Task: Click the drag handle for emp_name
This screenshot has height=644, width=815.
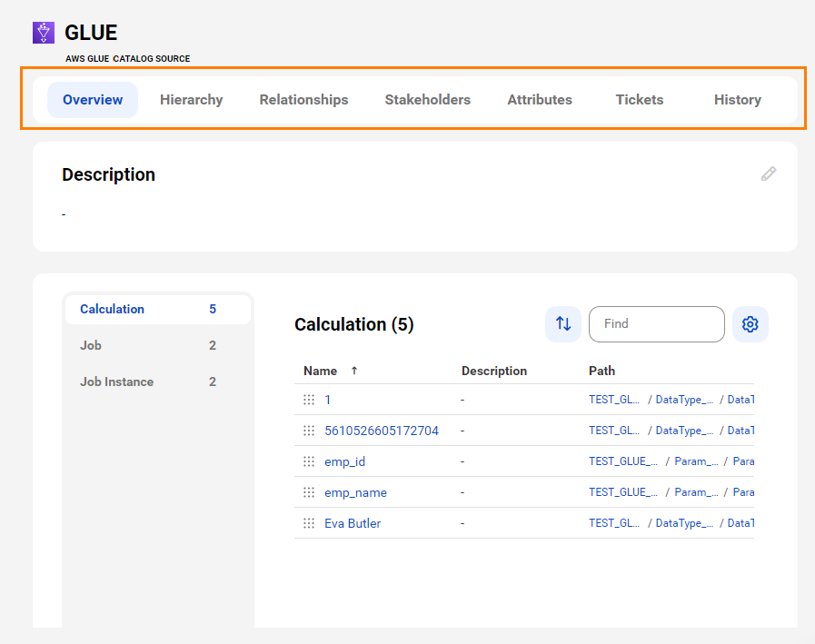Action: click(309, 492)
